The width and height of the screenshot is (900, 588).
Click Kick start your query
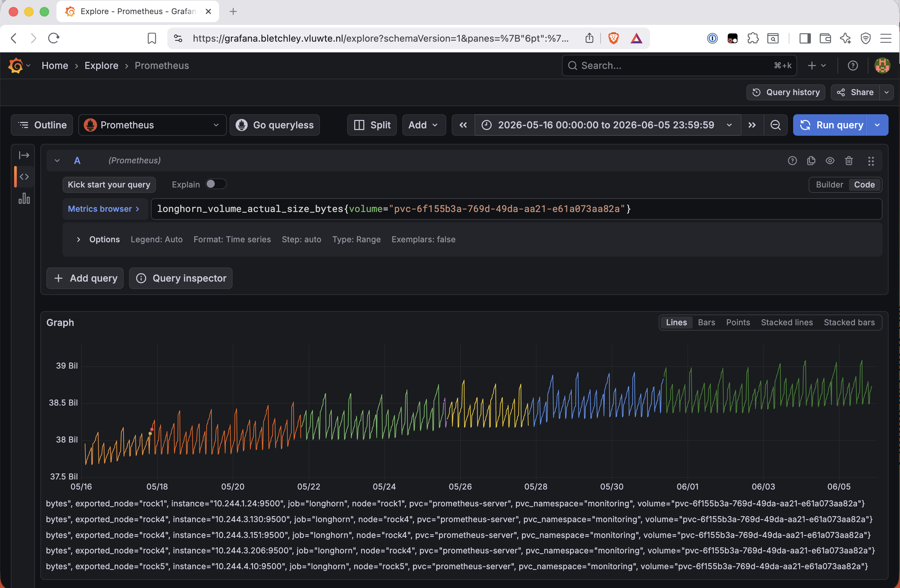pyautogui.click(x=109, y=184)
